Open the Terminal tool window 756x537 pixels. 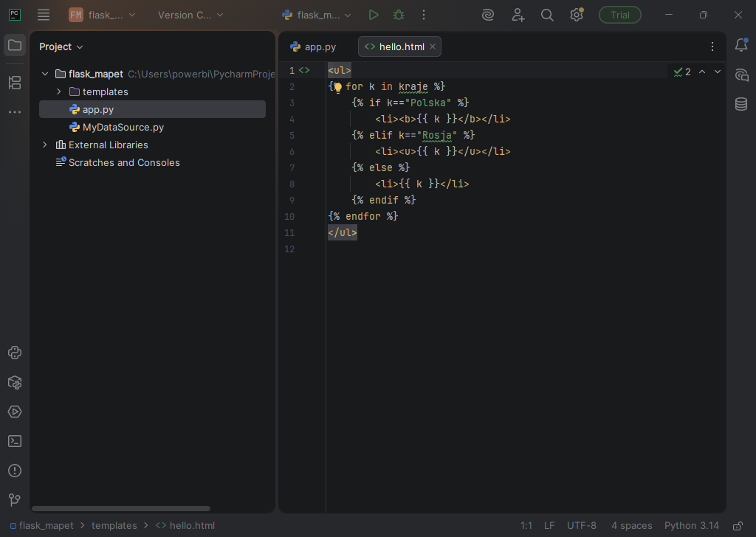pyautogui.click(x=15, y=441)
